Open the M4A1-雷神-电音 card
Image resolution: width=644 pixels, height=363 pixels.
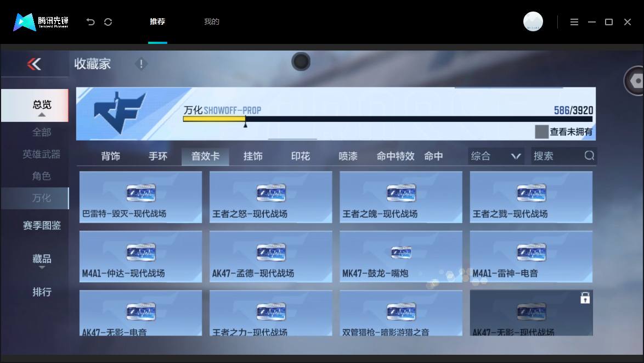coord(531,256)
